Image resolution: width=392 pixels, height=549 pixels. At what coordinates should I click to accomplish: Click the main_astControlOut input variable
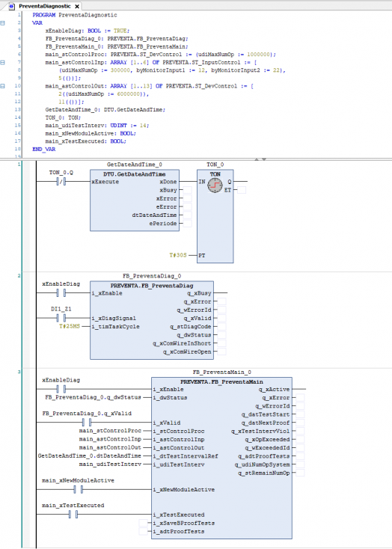[110, 447]
